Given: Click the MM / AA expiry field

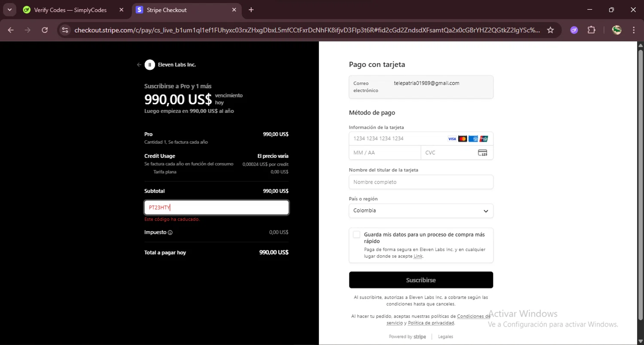Looking at the screenshot, I should [x=385, y=153].
